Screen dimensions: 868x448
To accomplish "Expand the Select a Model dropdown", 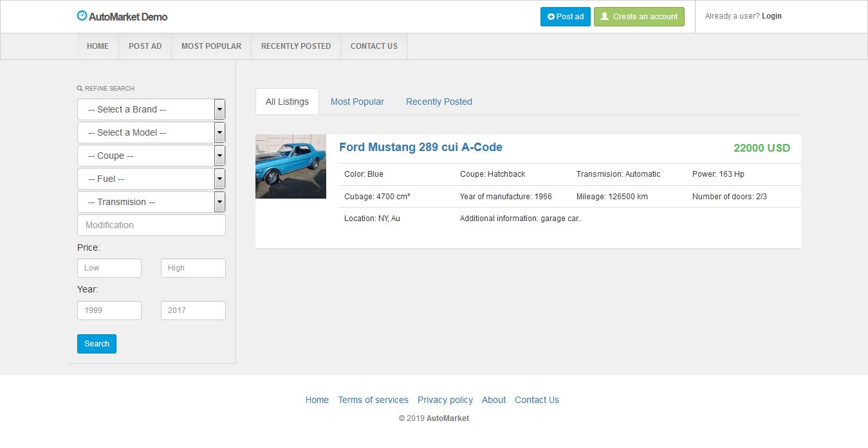I will click(x=151, y=132).
